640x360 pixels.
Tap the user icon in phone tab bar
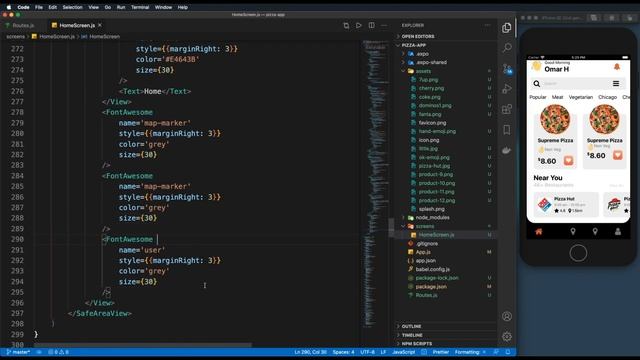click(x=618, y=232)
